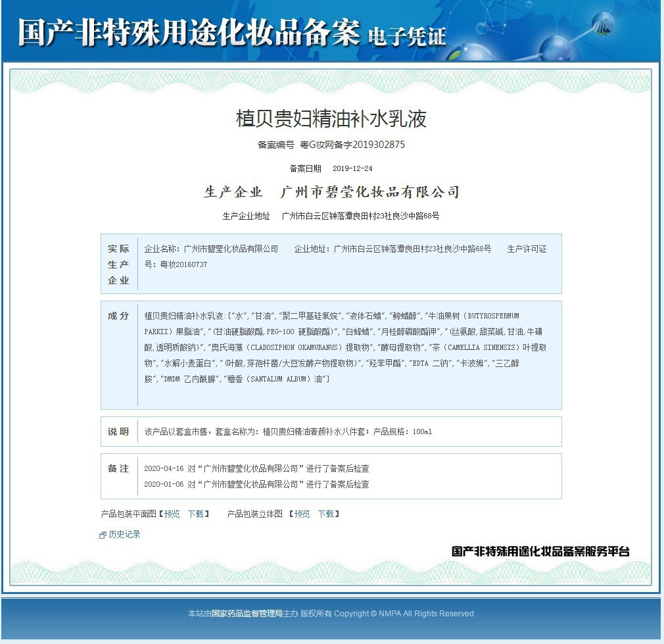Click the 说明 section label
Screen dimensions: 664x644
coord(118,432)
